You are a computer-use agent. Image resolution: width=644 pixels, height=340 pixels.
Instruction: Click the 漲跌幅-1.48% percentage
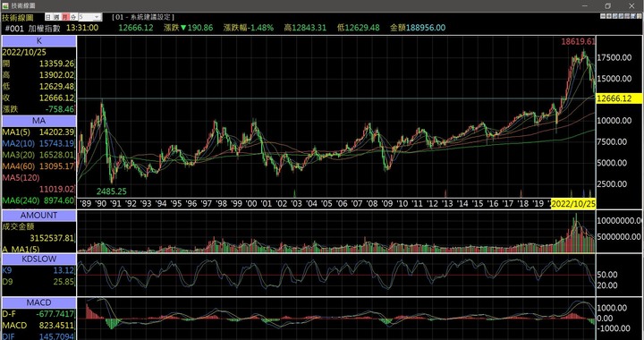tap(249, 28)
